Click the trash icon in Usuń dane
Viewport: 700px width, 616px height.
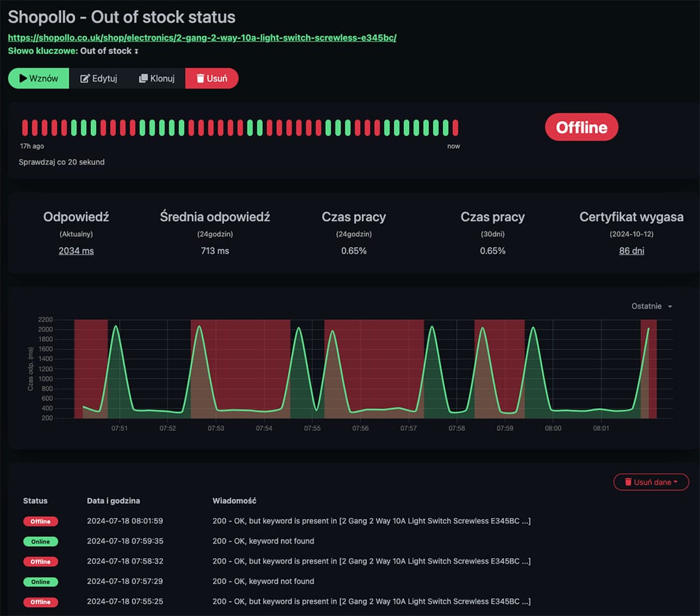click(628, 482)
